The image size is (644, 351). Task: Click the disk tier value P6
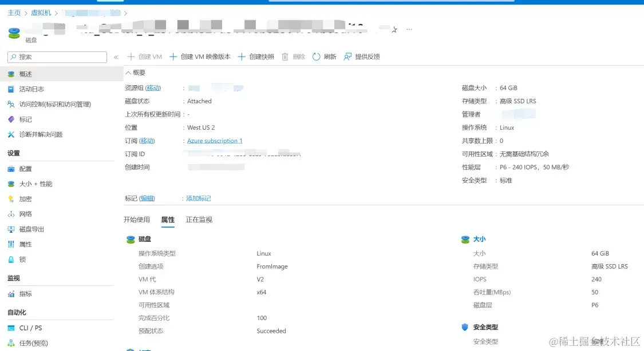[x=595, y=305]
